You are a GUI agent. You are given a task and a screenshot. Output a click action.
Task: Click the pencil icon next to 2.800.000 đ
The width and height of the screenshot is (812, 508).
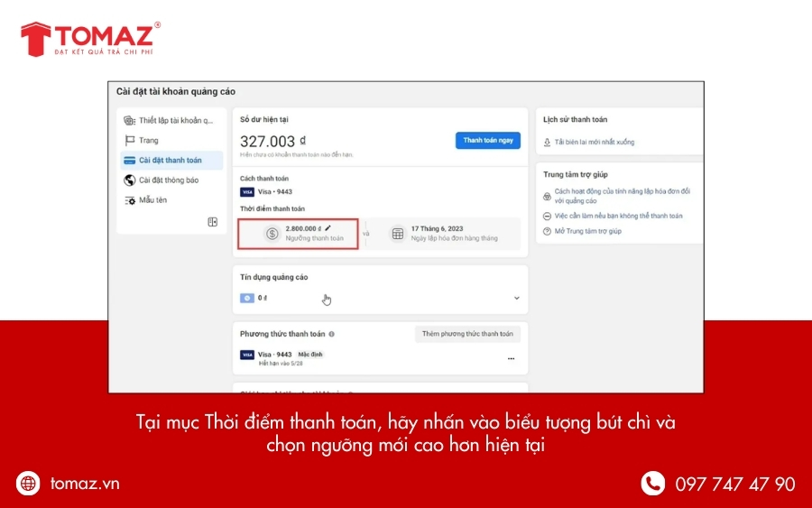pos(328,228)
